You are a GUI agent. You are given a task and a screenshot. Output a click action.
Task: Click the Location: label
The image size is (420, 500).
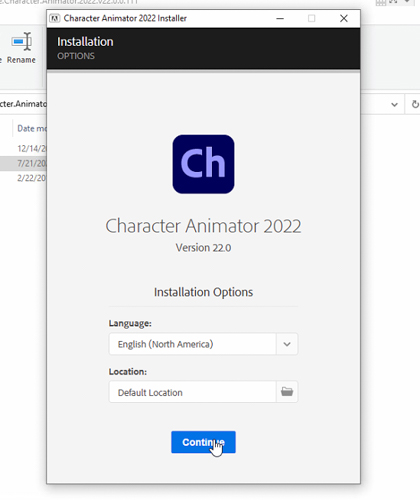[128, 371]
